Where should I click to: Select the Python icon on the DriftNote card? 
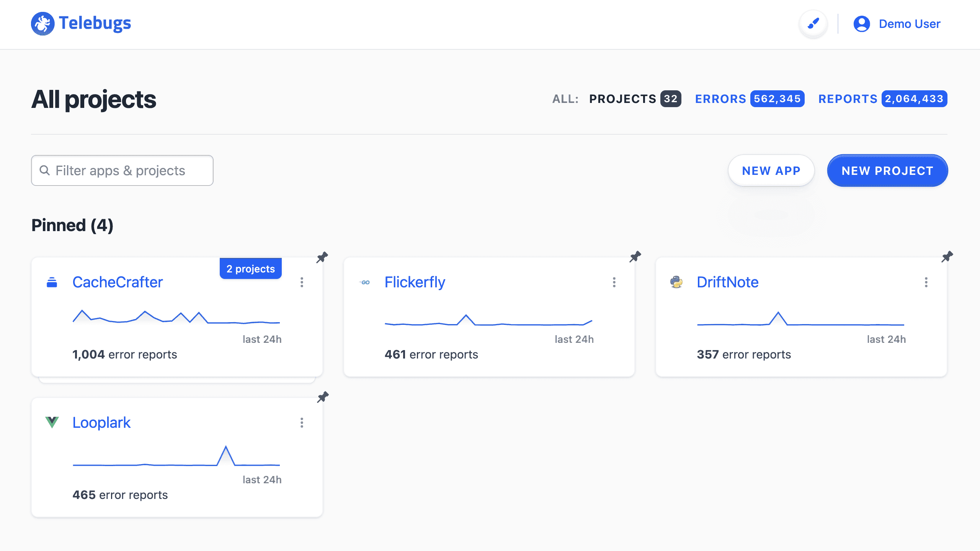(677, 282)
